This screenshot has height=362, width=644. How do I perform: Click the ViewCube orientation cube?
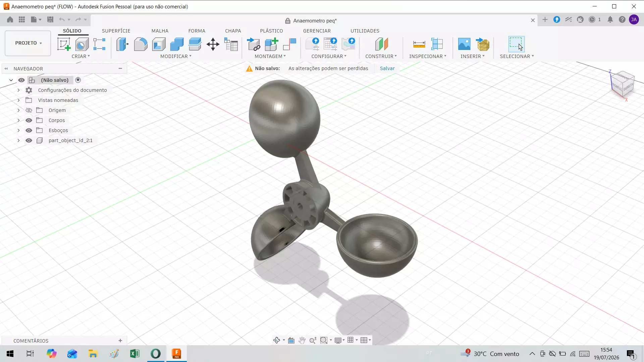623,84
